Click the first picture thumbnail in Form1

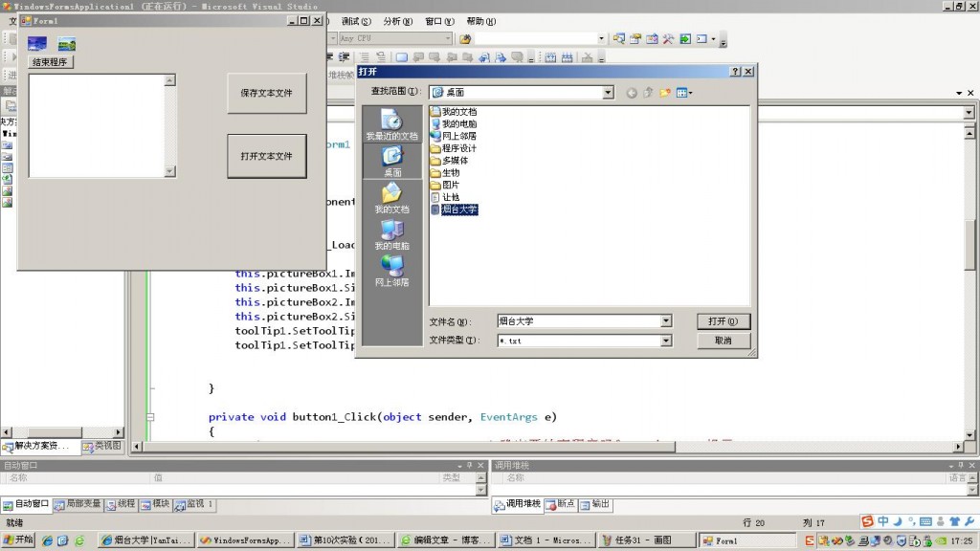click(37, 43)
